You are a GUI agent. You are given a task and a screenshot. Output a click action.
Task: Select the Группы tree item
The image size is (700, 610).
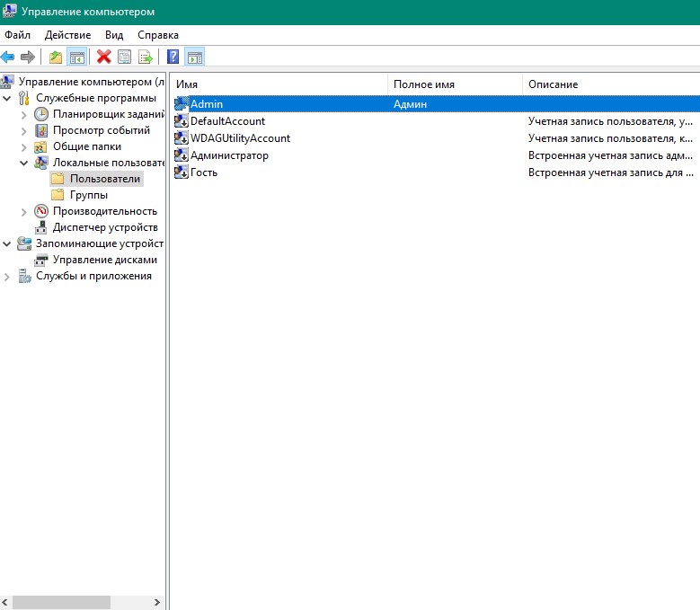pyautogui.click(x=89, y=195)
